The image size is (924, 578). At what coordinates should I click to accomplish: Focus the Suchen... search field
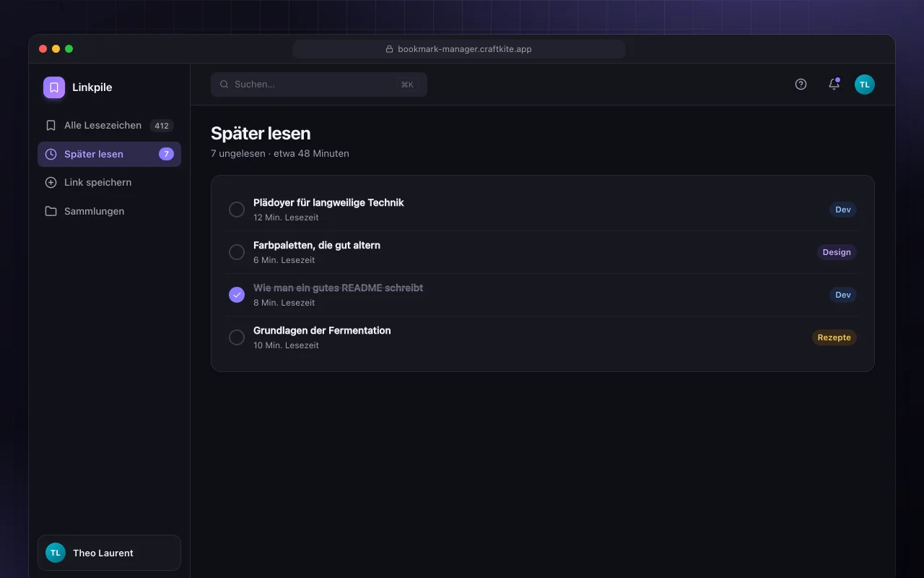tap(319, 85)
